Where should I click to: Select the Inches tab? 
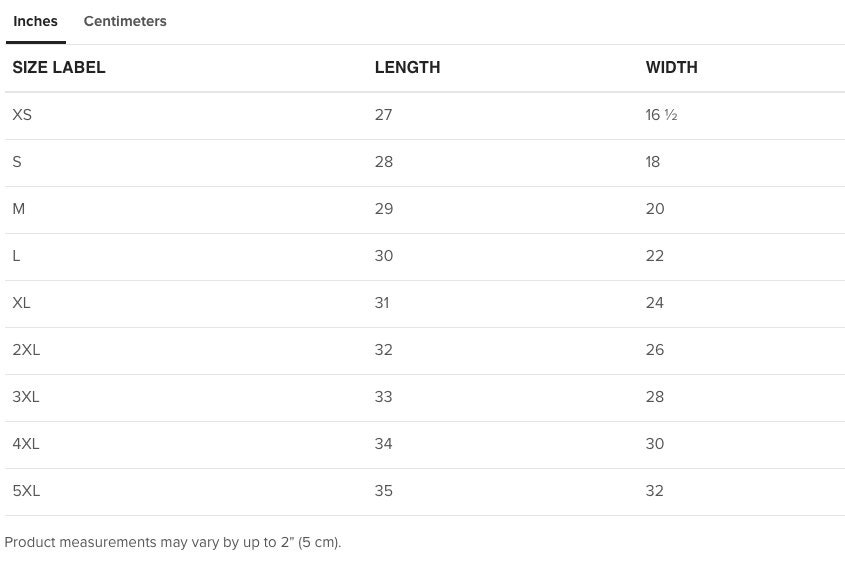click(x=36, y=22)
